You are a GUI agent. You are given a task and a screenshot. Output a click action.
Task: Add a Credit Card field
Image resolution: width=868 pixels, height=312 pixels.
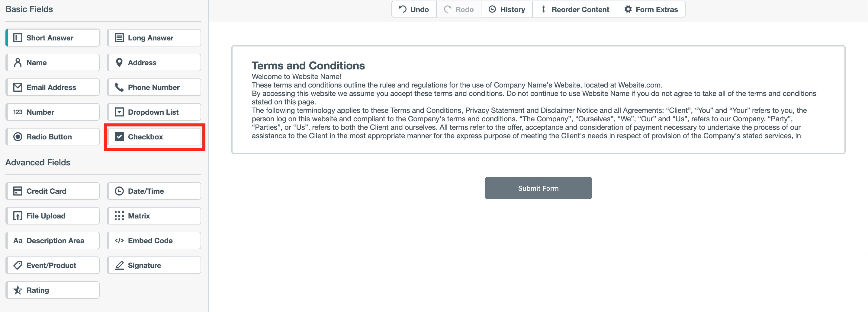click(x=53, y=191)
